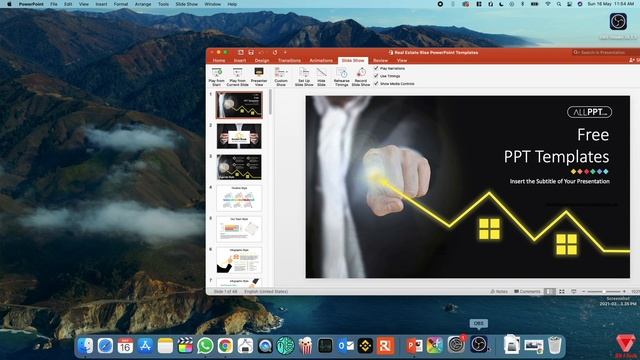The width and height of the screenshot is (640, 360).
Task: Click the Redo icon in title bar
Action: click(x=275, y=52)
